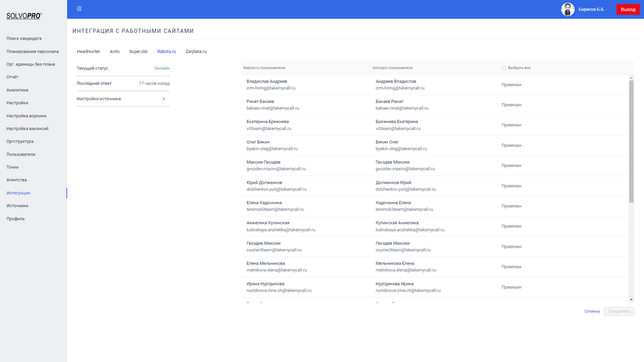This screenshot has width=644, height=362.
Task: Switch to the HeadHunter tab
Action: (88, 52)
